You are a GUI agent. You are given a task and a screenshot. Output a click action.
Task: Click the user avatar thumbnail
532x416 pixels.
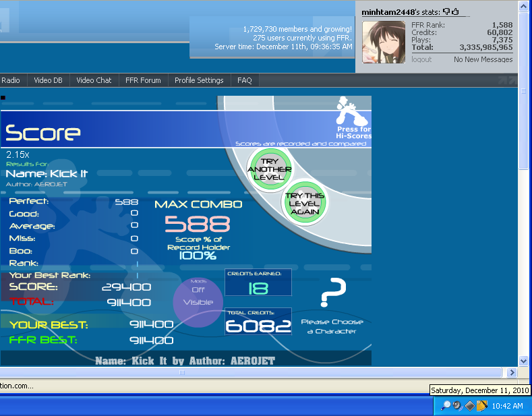(384, 42)
